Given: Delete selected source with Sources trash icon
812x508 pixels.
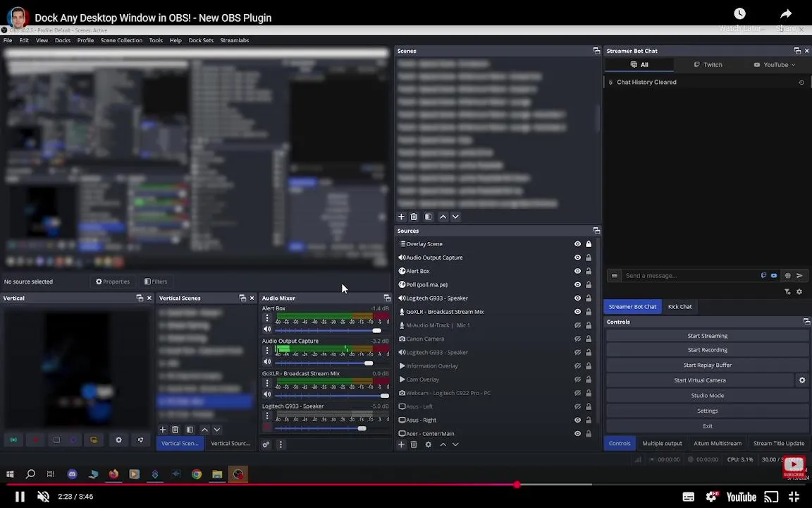Looking at the screenshot, I should 414,445.
